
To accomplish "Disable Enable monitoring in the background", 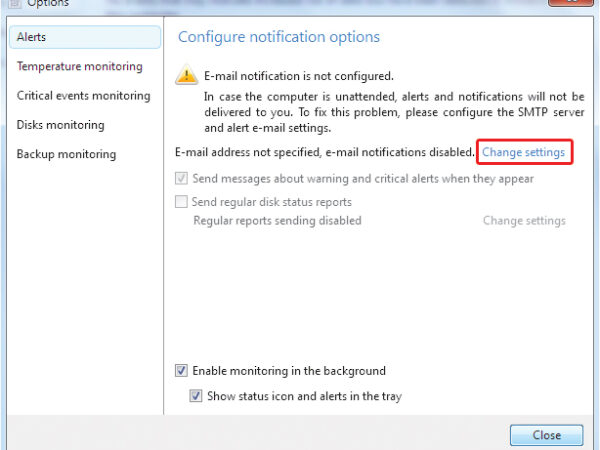I will [181, 371].
